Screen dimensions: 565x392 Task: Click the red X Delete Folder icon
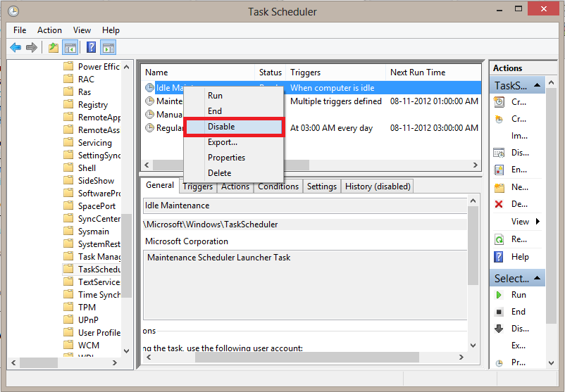point(499,204)
